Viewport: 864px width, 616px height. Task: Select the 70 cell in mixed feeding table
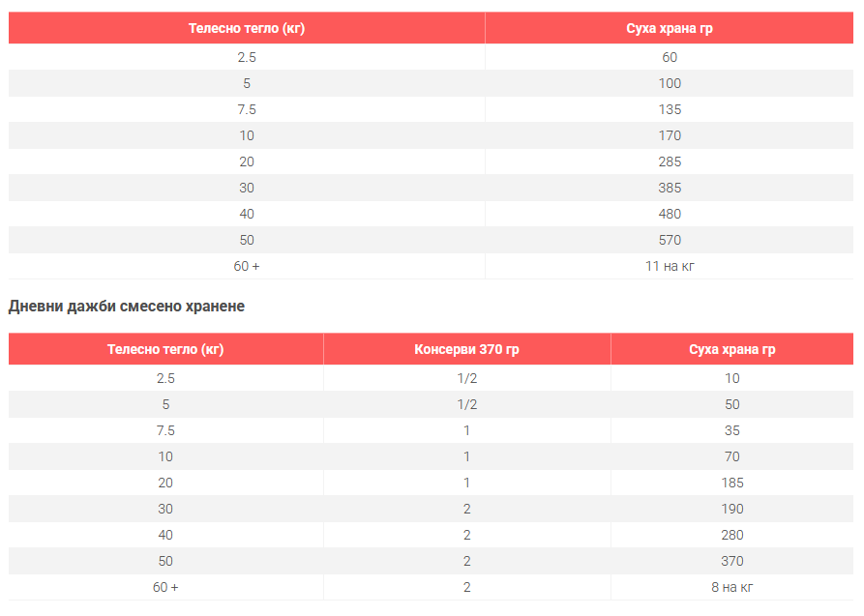[x=731, y=456]
